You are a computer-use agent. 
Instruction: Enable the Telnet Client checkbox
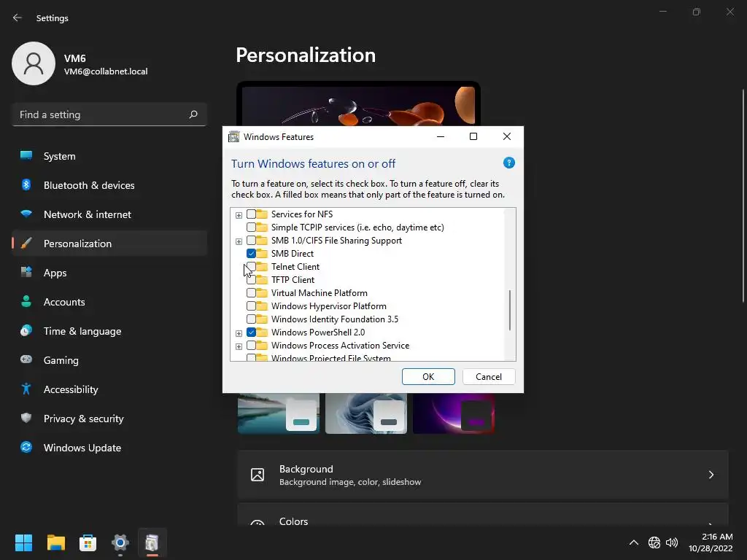(251, 267)
